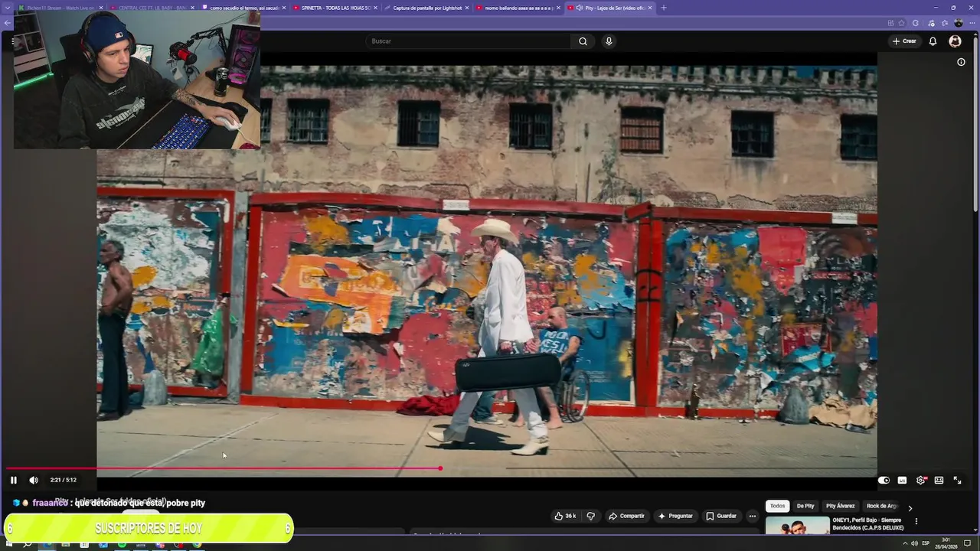Open player settings gear
This screenshot has height=551, width=980.
tap(920, 480)
